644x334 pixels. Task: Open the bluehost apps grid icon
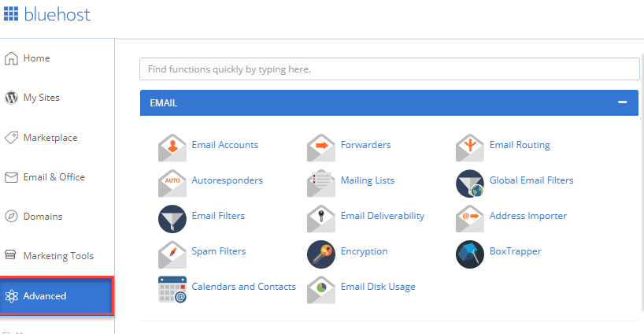click(x=11, y=13)
